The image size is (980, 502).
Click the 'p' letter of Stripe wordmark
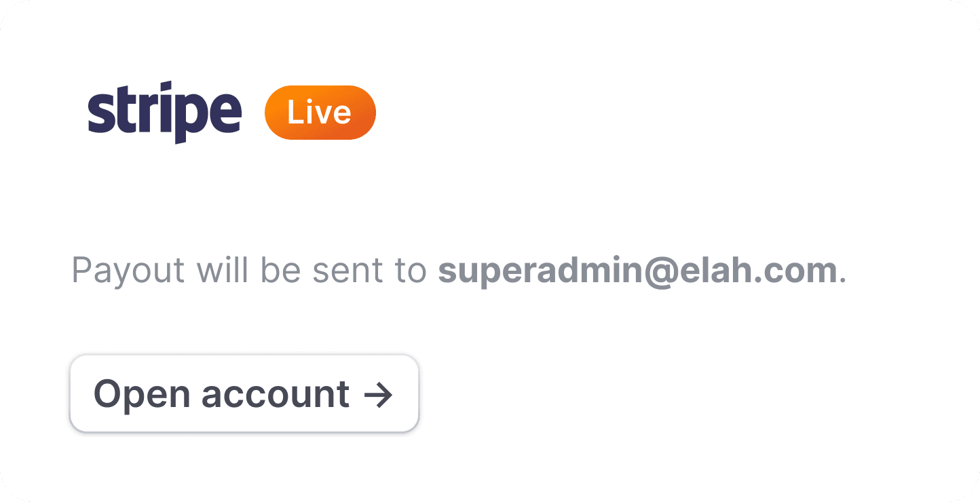point(191,119)
